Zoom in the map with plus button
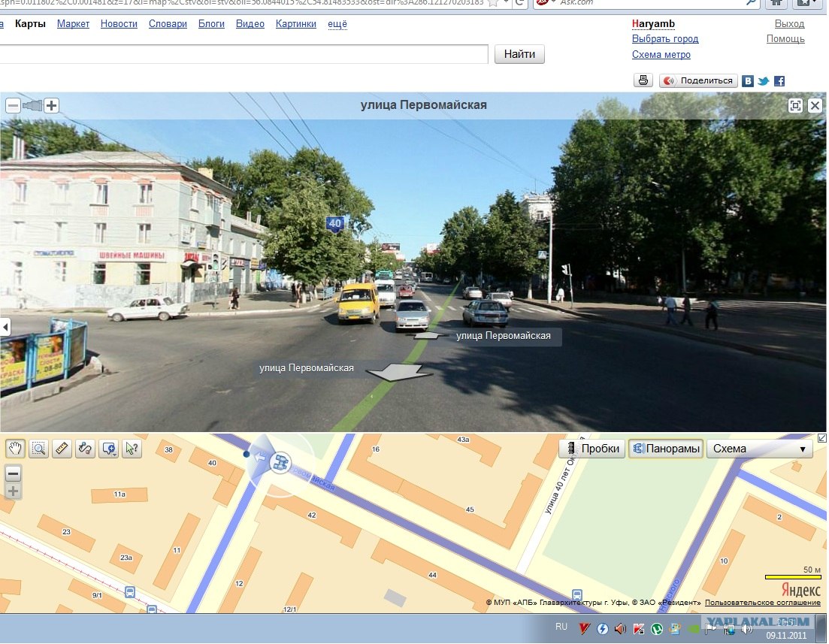The image size is (829, 644). click(x=14, y=491)
